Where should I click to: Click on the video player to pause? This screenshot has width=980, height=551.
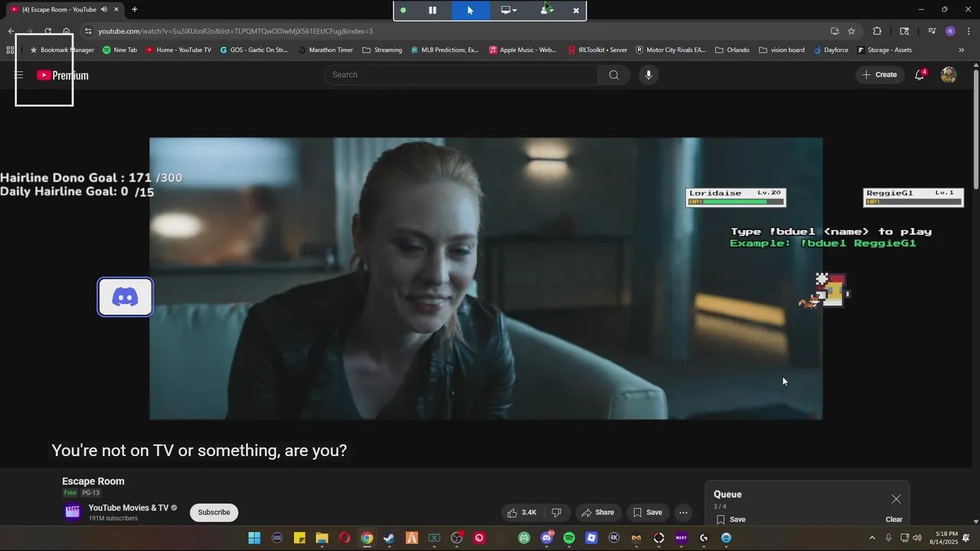485,279
